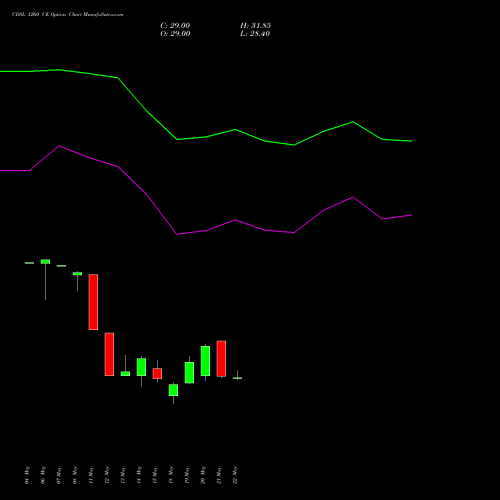Image resolution: width=500 pixels, height=500 pixels.
Task: Click the 04 May date label
Action: 27,475
